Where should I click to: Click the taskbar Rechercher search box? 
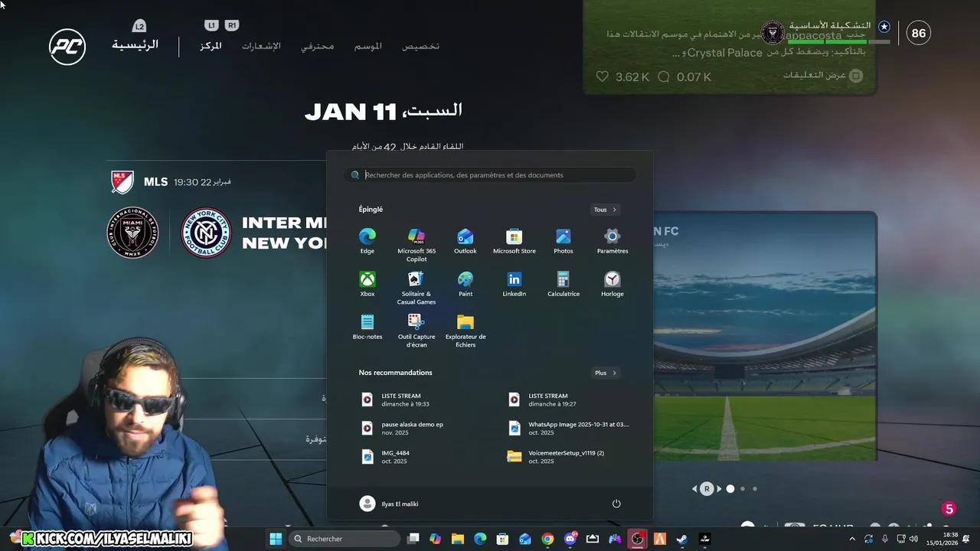(x=345, y=539)
